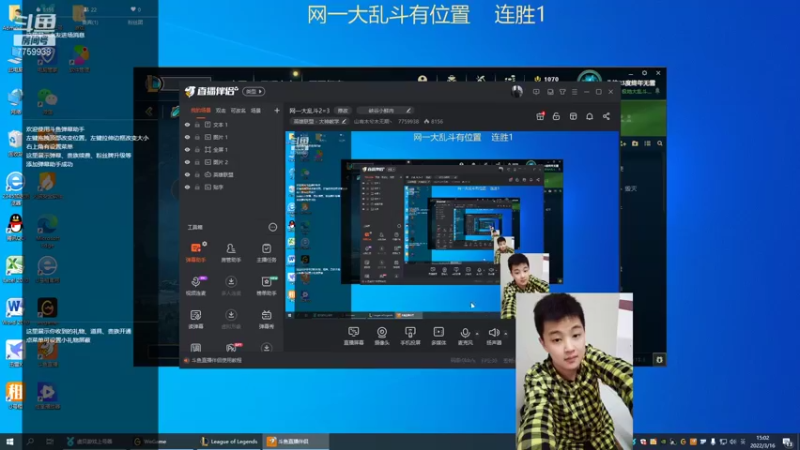Select the 图片 2 layer row
Screen dimensions: 800x450
[x=232, y=162]
